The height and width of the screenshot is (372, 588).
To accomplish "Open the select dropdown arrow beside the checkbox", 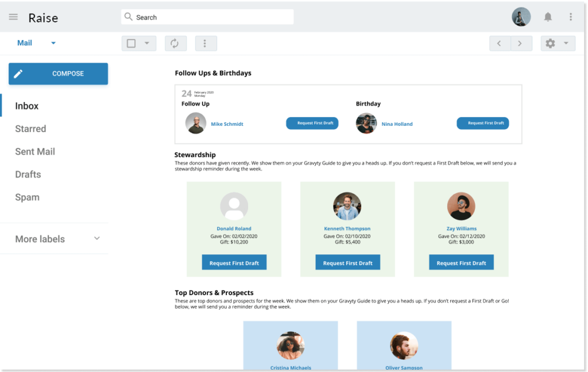I will 147,43.
